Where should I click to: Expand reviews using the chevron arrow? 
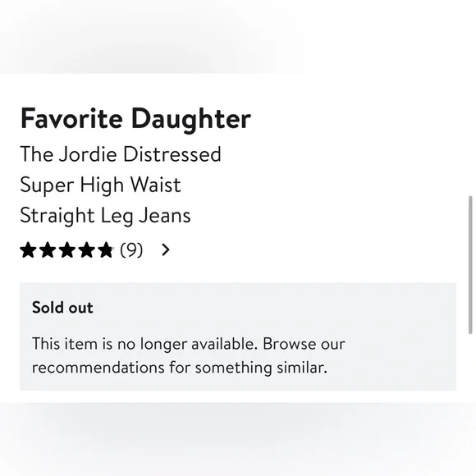[166, 249]
